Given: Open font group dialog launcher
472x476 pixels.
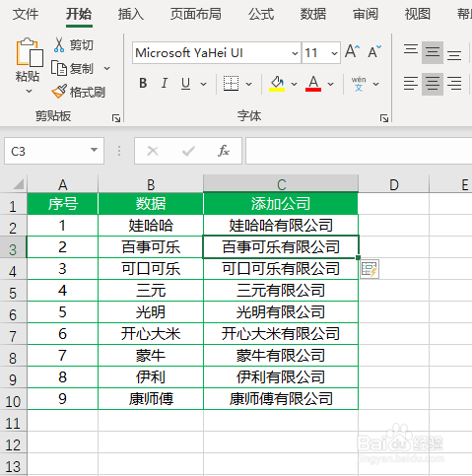Looking at the screenshot, I should 384,118.
